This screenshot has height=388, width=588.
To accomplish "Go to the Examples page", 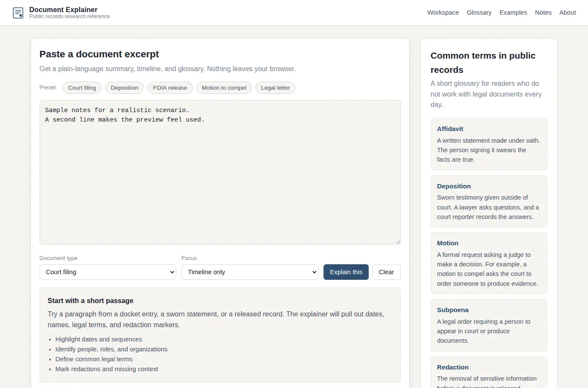I will [513, 13].
